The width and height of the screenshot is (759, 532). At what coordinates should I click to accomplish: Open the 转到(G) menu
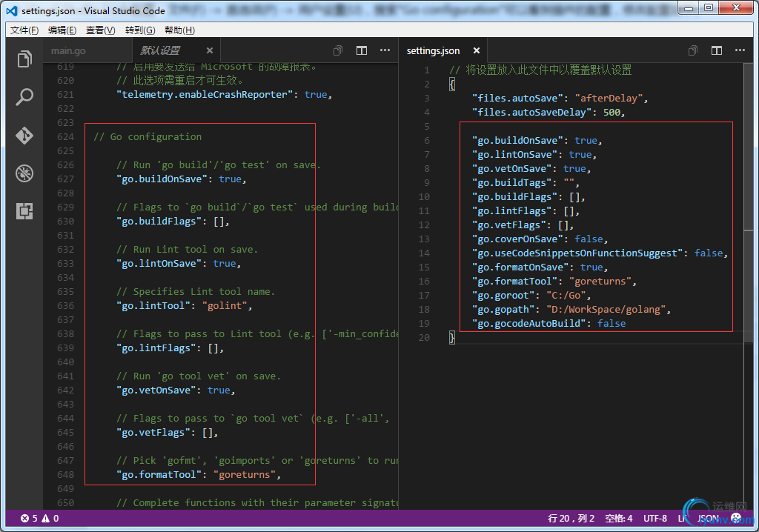click(x=140, y=30)
